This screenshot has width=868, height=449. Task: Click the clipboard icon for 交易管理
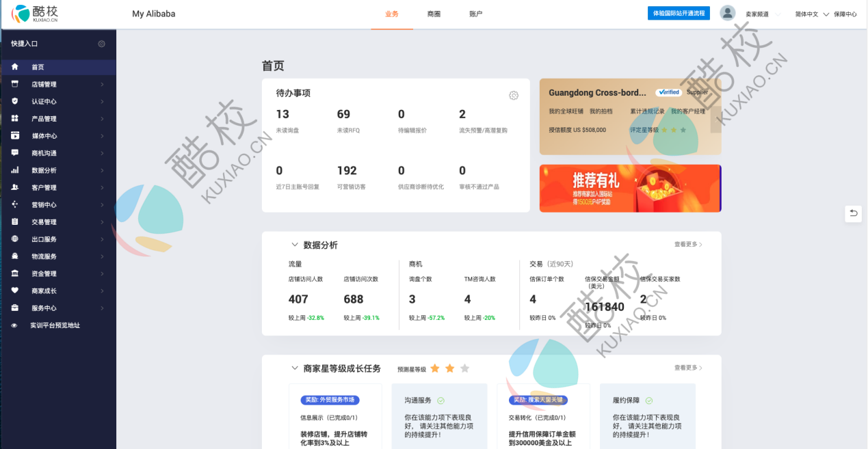[15, 221]
